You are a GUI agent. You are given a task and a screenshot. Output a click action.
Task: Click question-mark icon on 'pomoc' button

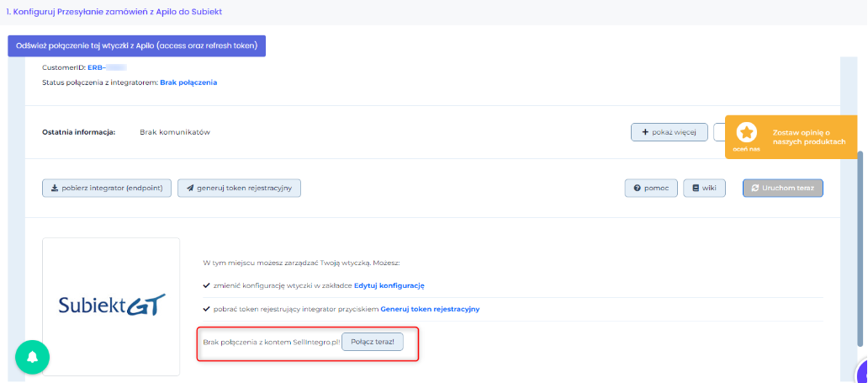click(637, 188)
